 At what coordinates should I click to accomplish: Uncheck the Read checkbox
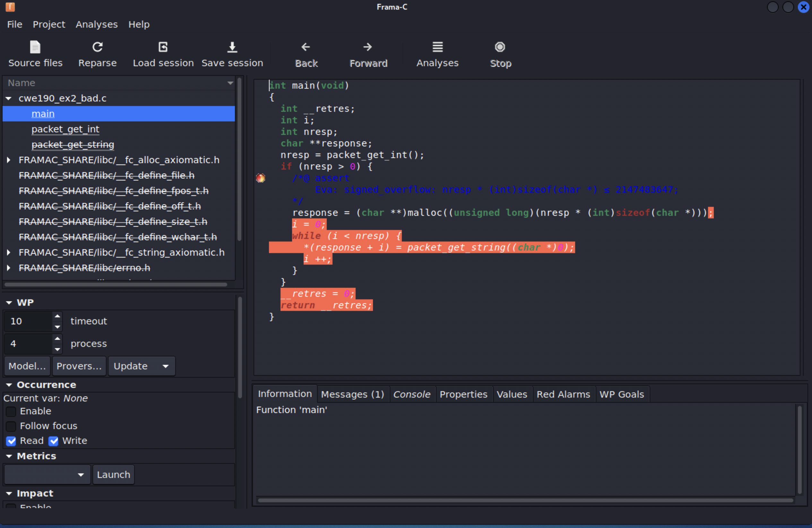click(11, 441)
